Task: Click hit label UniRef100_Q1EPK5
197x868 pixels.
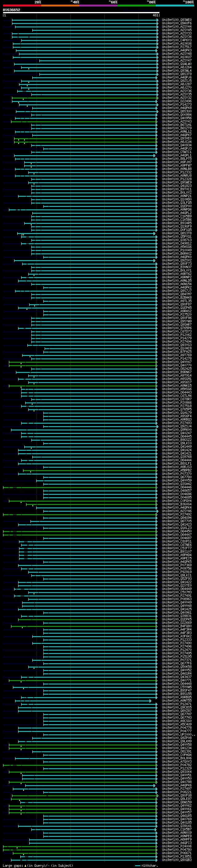Action: [177, 619]
